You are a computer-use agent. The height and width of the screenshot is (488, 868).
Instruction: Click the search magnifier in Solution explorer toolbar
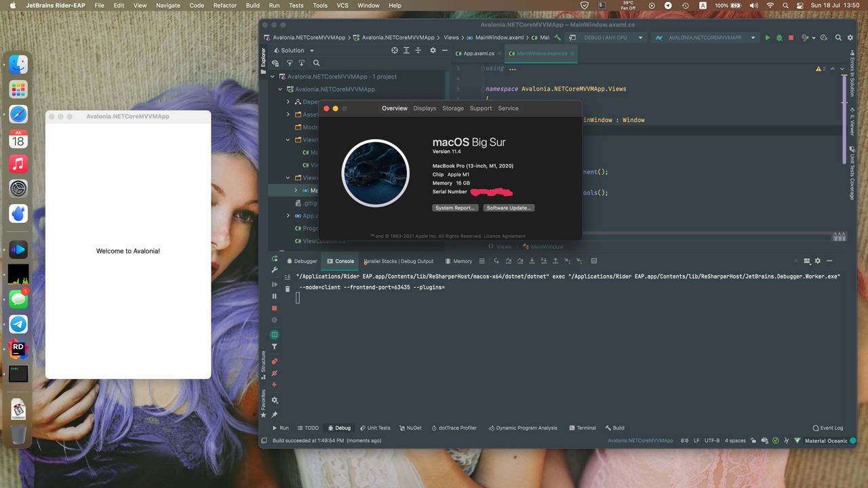click(x=316, y=63)
